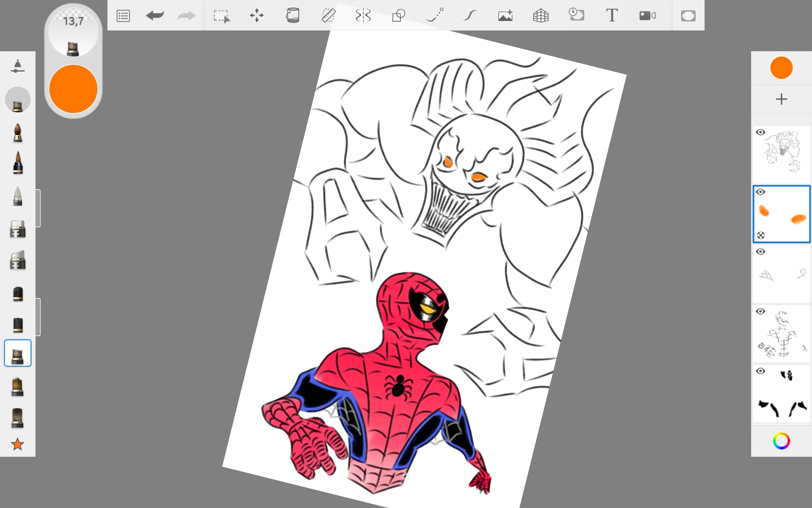Open the brush library star icon
812x508 pixels.
17,444
